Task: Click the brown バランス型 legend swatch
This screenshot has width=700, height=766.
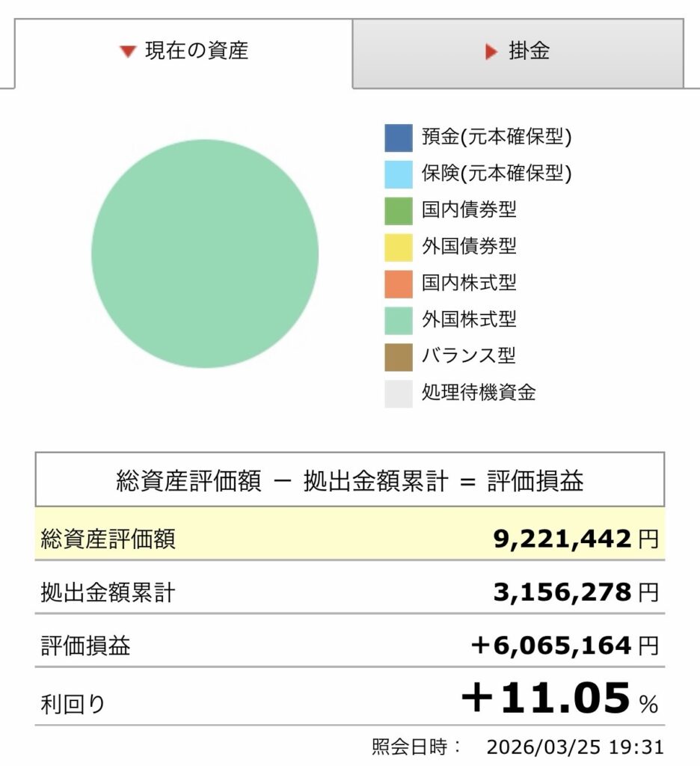Action: (399, 356)
